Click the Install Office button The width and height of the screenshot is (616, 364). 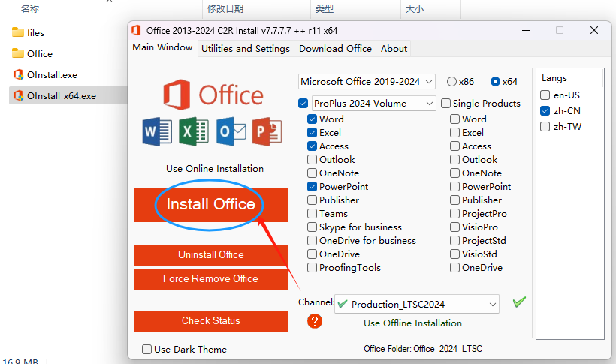[211, 205]
